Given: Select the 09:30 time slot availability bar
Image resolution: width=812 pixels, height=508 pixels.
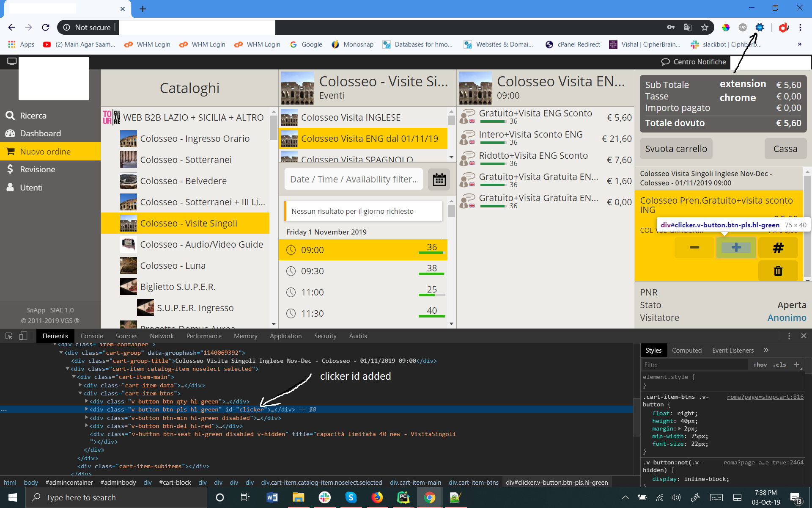Looking at the screenshot, I should coord(431,274).
